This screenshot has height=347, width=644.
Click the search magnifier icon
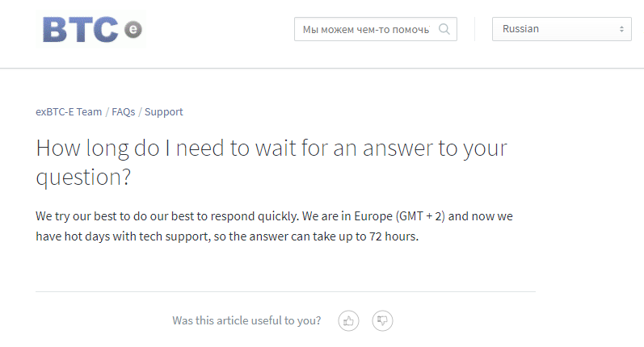click(444, 29)
